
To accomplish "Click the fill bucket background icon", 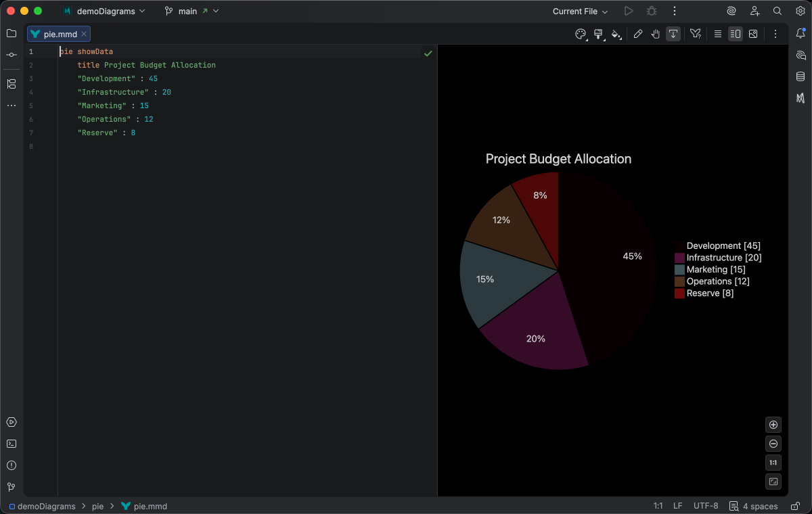I will [x=616, y=34].
